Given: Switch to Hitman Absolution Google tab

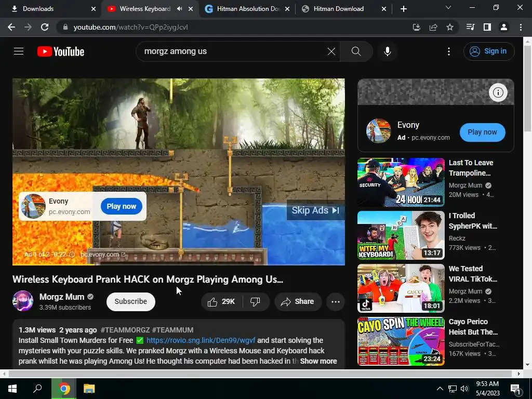Looking at the screenshot, I should point(248,9).
